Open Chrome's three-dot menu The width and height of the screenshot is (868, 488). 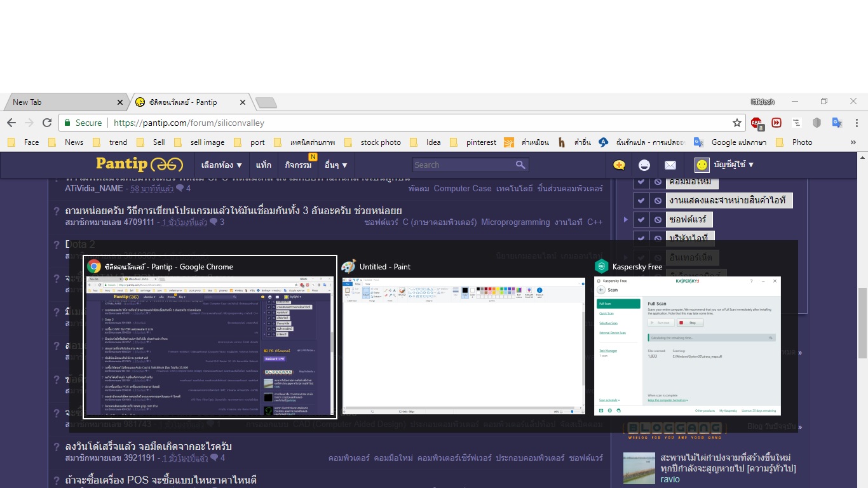(x=857, y=123)
